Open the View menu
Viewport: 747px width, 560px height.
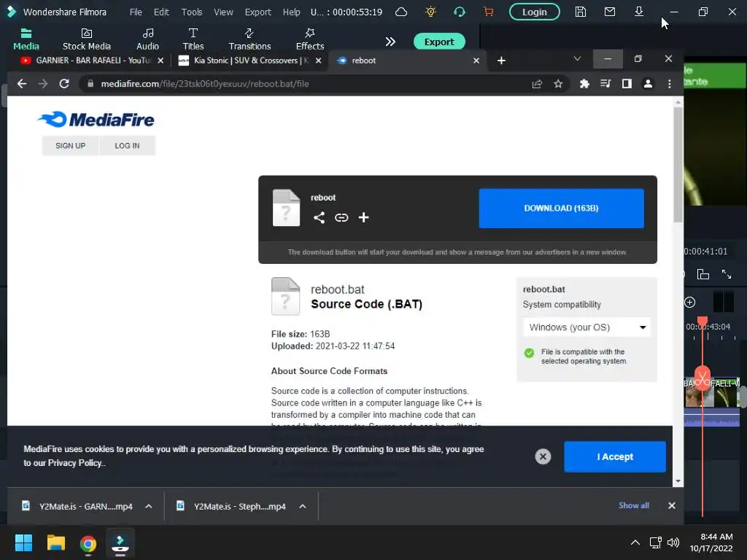point(223,12)
